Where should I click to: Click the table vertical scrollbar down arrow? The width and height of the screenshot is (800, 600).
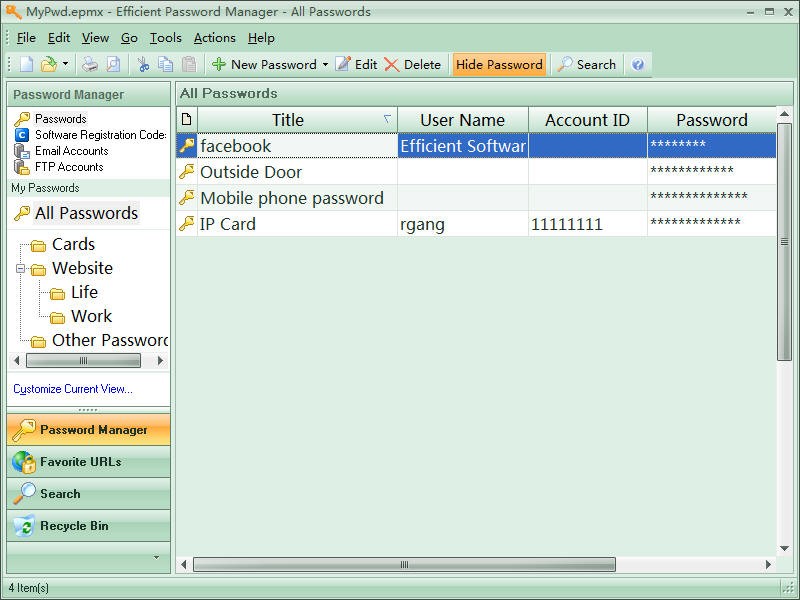coord(784,548)
